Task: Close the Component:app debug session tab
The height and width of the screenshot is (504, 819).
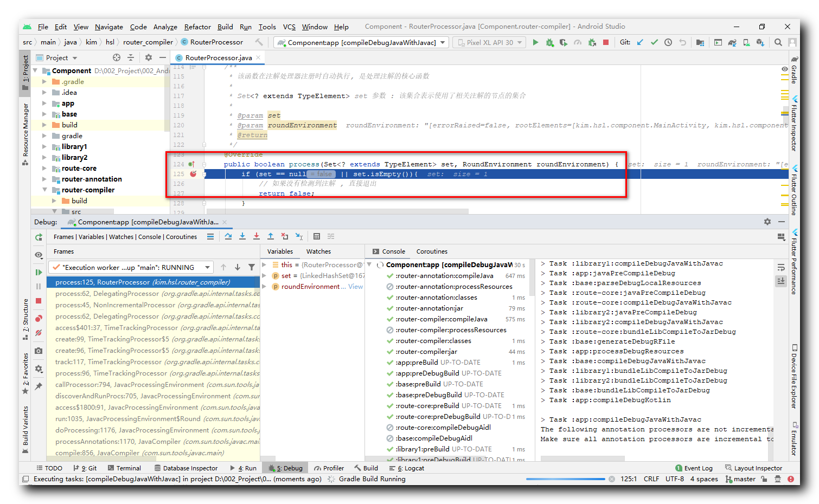Action: [x=225, y=222]
